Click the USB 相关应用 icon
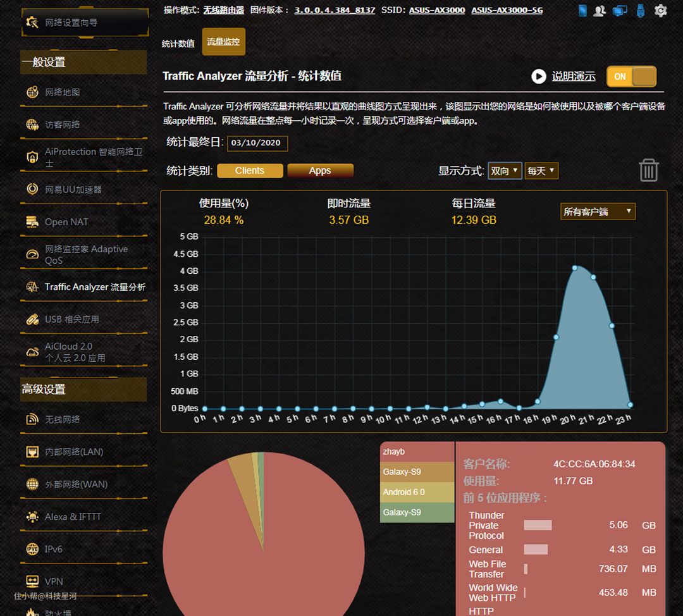Image resolution: width=683 pixels, height=616 pixels. tap(32, 319)
